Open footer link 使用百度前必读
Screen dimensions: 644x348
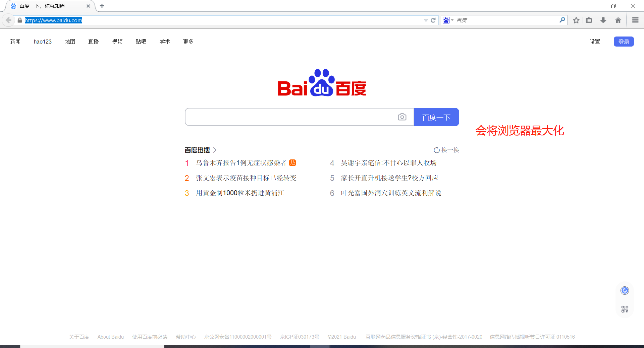tap(150, 337)
